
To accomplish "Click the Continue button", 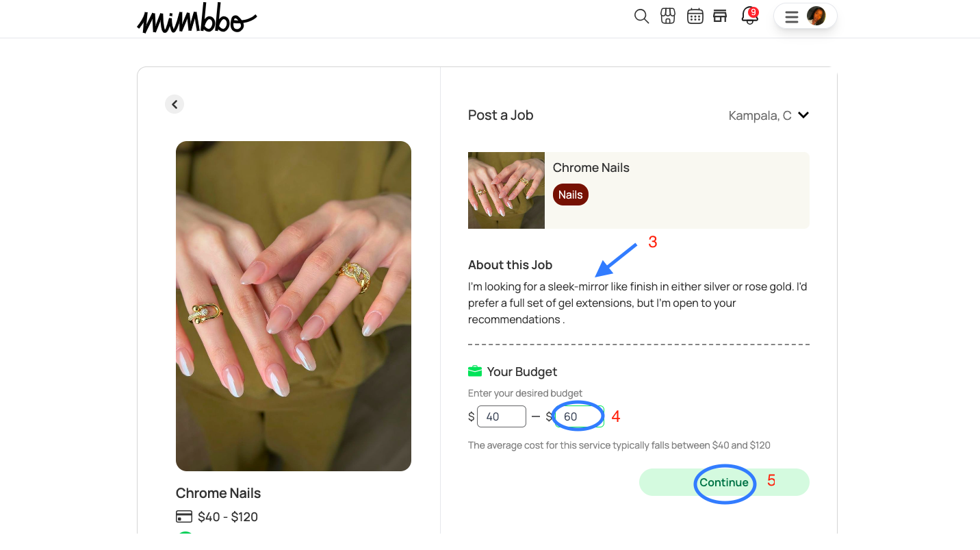I will click(x=724, y=482).
